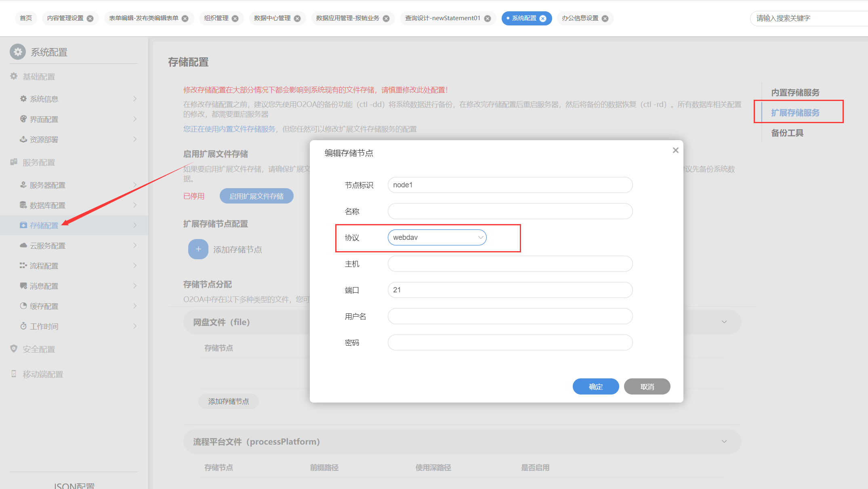Click the 数据库配置 database icon

click(x=23, y=205)
